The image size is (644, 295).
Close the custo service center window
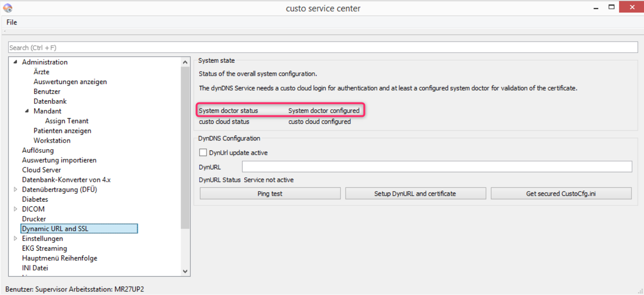pyautogui.click(x=631, y=7)
